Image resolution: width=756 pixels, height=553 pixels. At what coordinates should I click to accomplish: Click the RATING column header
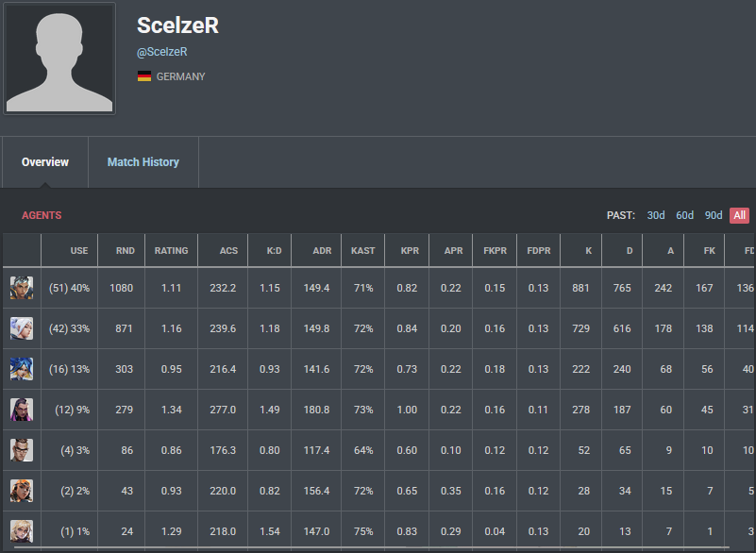171,251
